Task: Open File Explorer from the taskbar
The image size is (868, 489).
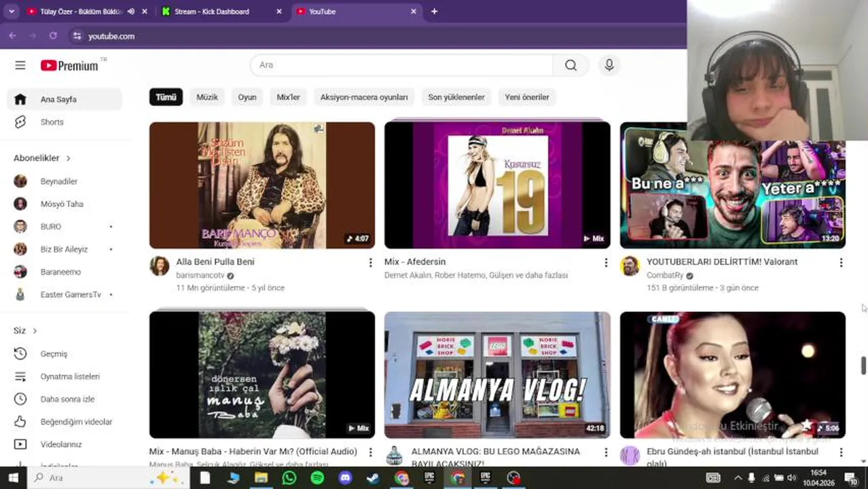Action: [261, 478]
